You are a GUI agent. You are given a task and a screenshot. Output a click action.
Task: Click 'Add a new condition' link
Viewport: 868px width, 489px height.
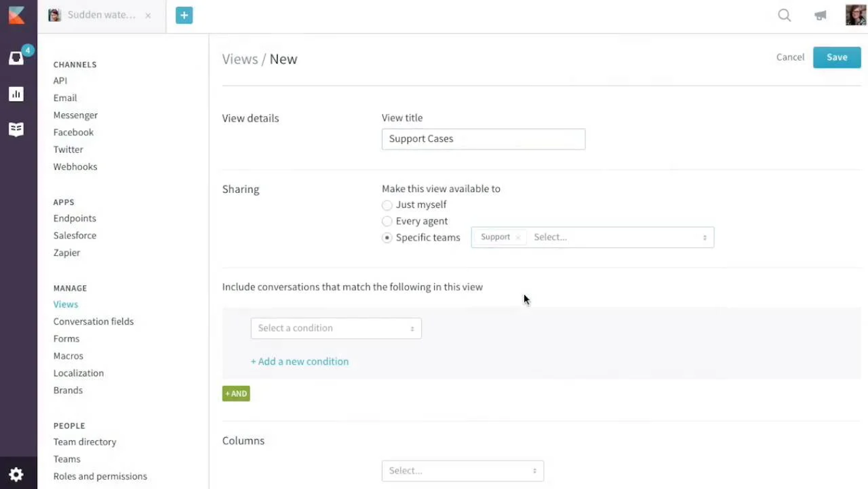tap(300, 361)
